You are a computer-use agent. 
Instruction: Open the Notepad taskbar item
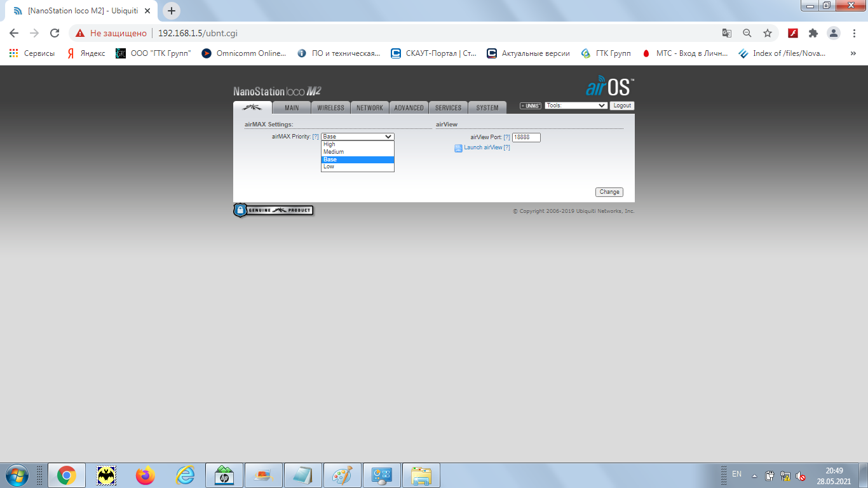pyautogui.click(x=303, y=475)
